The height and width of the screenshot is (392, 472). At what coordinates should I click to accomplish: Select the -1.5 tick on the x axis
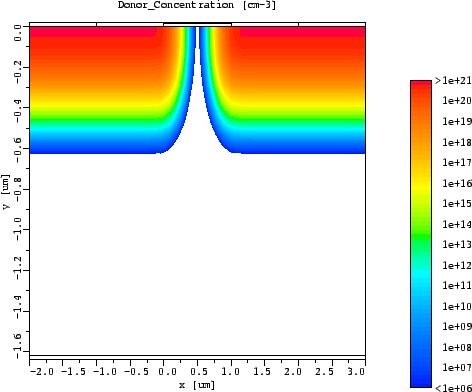[74, 371]
